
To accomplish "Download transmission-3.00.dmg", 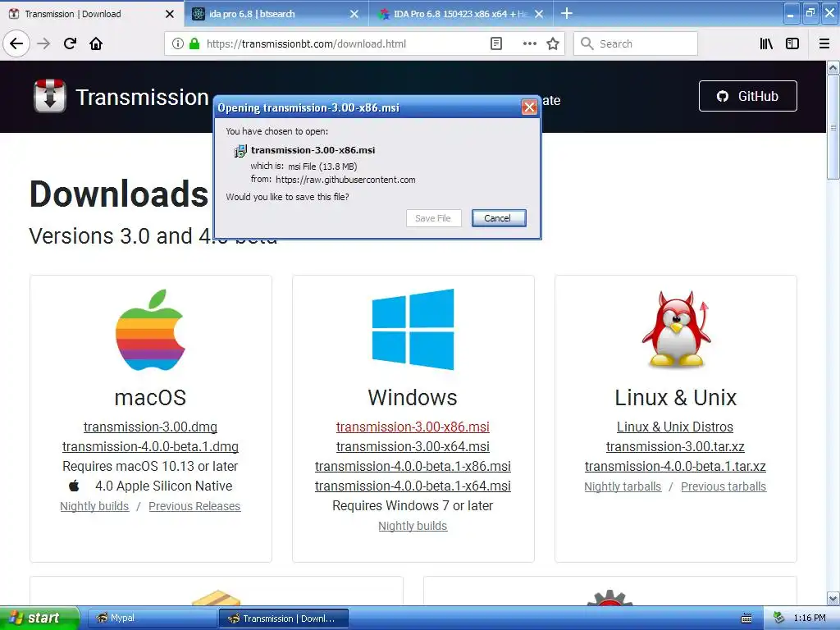I will click(151, 427).
